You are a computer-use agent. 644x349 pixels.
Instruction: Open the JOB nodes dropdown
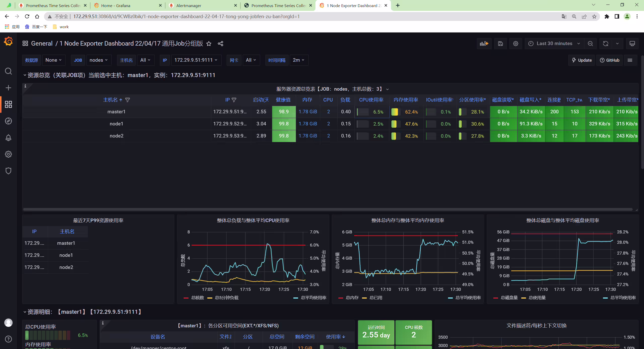tap(99, 60)
